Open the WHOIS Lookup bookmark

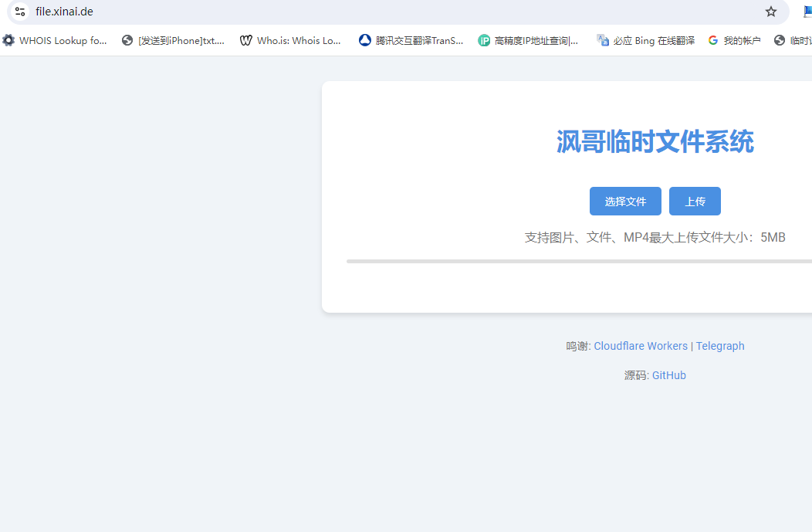click(x=54, y=40)
